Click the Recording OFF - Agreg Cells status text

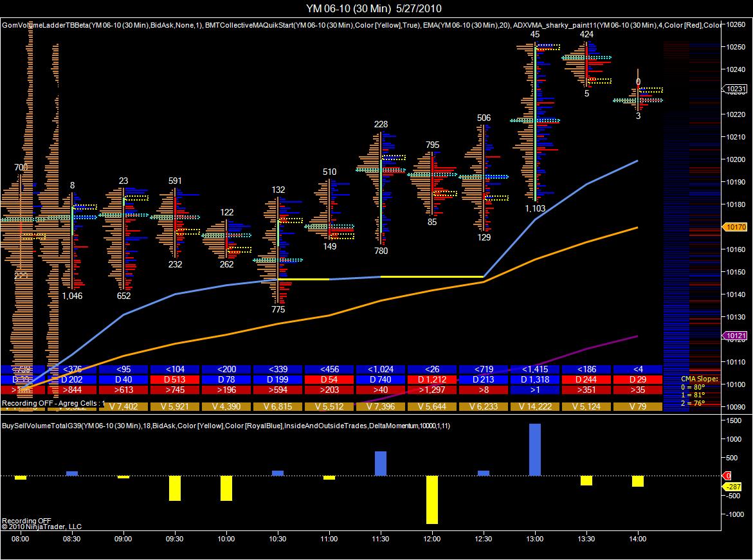(53, 403)
